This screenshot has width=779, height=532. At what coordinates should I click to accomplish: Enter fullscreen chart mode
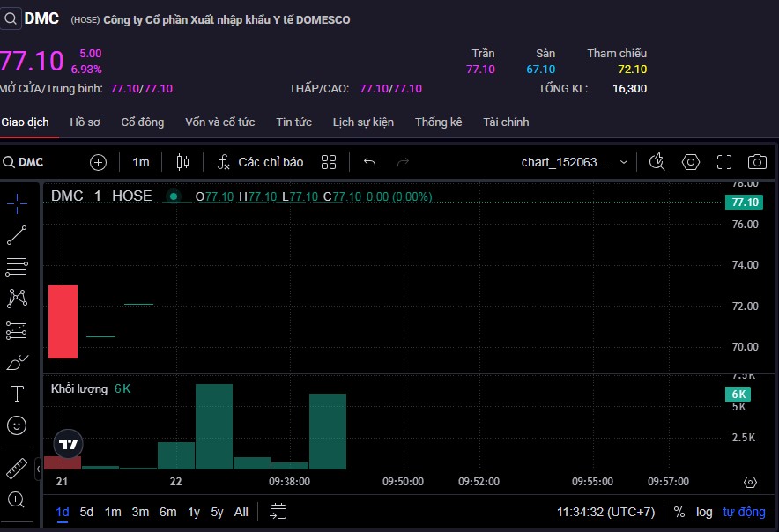[x=724, y=162]
